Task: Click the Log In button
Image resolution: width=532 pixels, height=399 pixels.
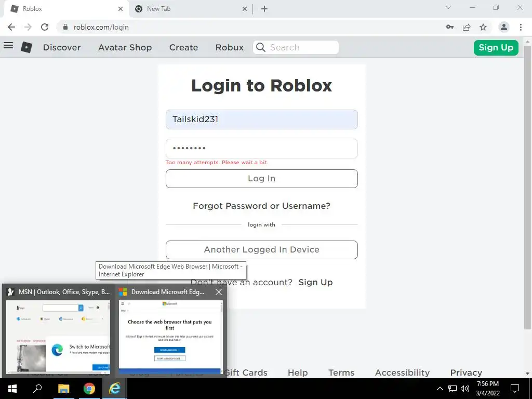Action: (262, 179)
